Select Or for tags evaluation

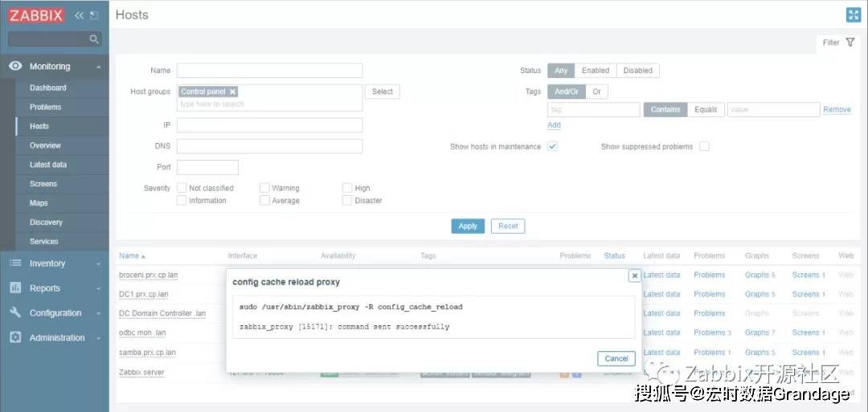coord(596,92)
